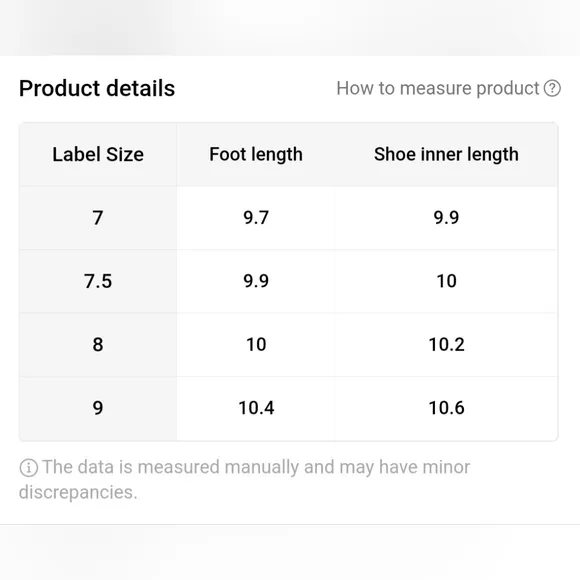Click the Shoe inner length column header

pyautogui.click(x=446, y=154)
